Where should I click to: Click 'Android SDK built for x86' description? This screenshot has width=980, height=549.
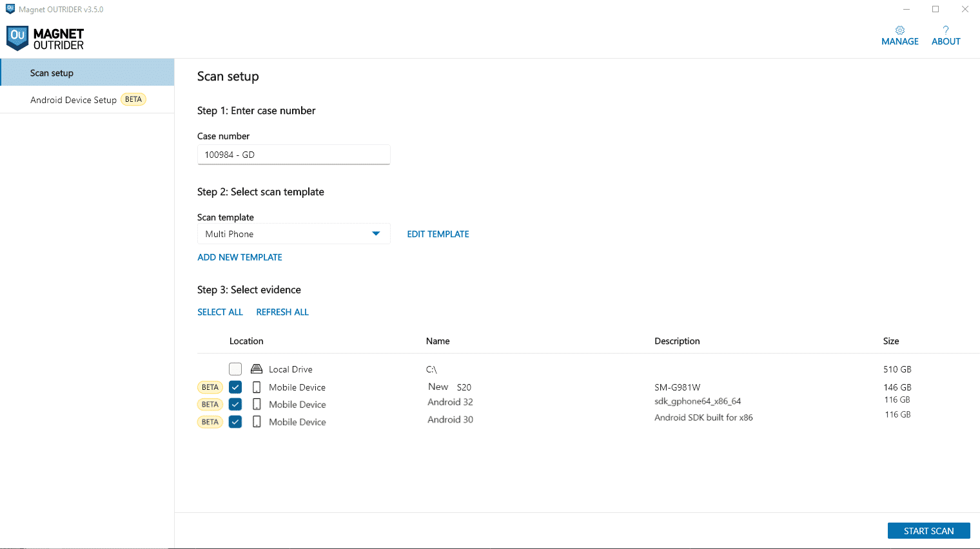point(703,418)
